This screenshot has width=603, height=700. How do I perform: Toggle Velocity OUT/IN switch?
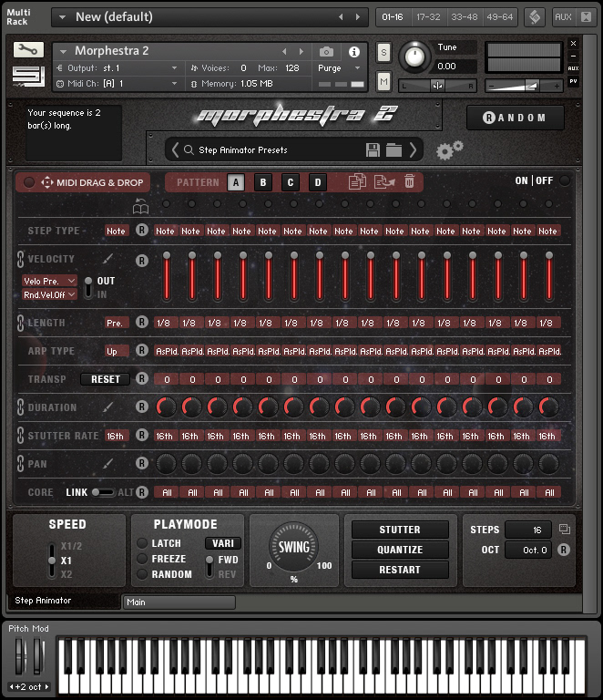[x=88, y=287]
